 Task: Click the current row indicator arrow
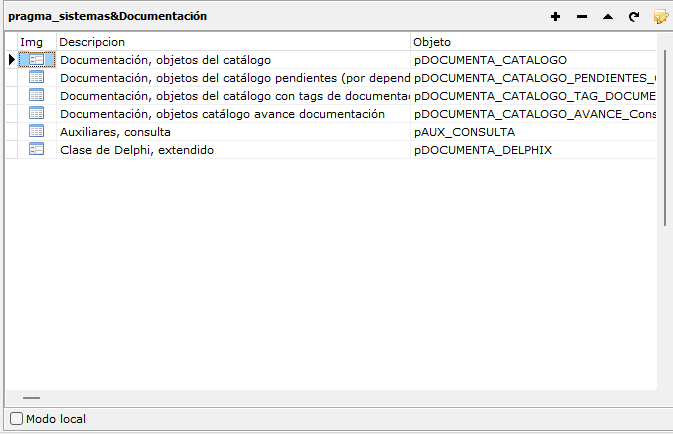click(12, 60)
